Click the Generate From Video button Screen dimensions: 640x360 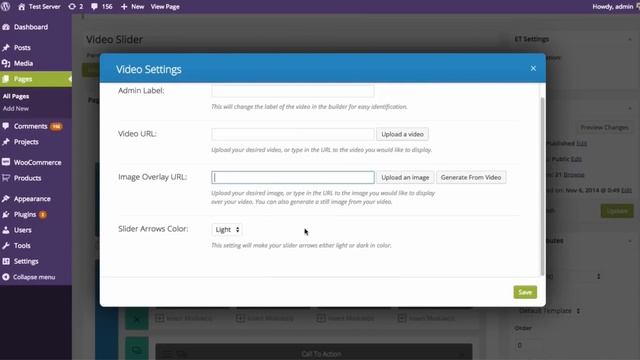click(x=471, y=177)
